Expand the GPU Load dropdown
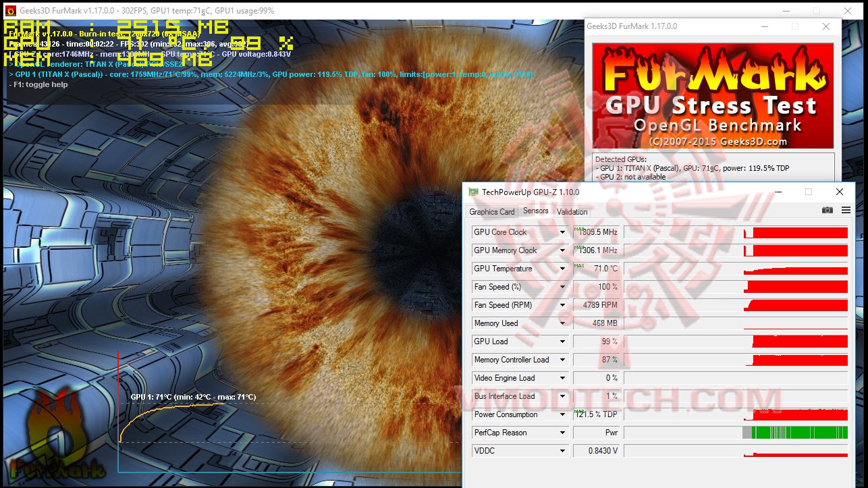The height and width of the screenshot is (488, 868). pos(562,342)
